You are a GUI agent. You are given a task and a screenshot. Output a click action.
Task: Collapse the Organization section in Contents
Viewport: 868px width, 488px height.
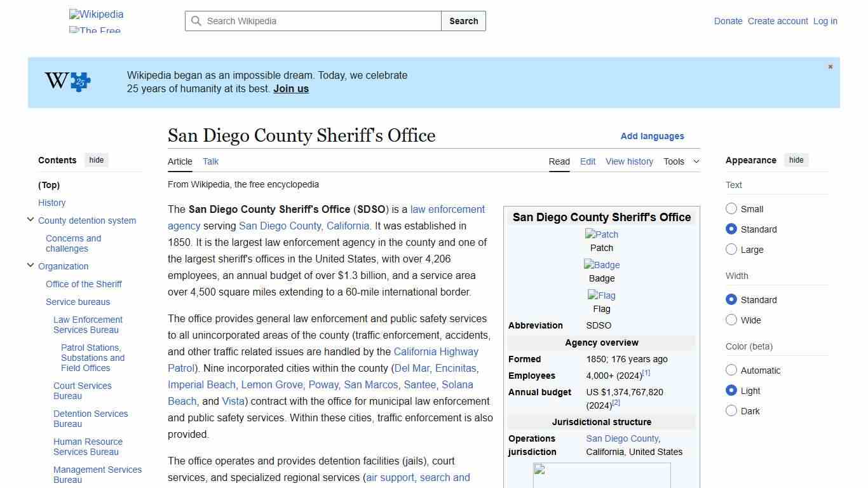tap(31, 265)
